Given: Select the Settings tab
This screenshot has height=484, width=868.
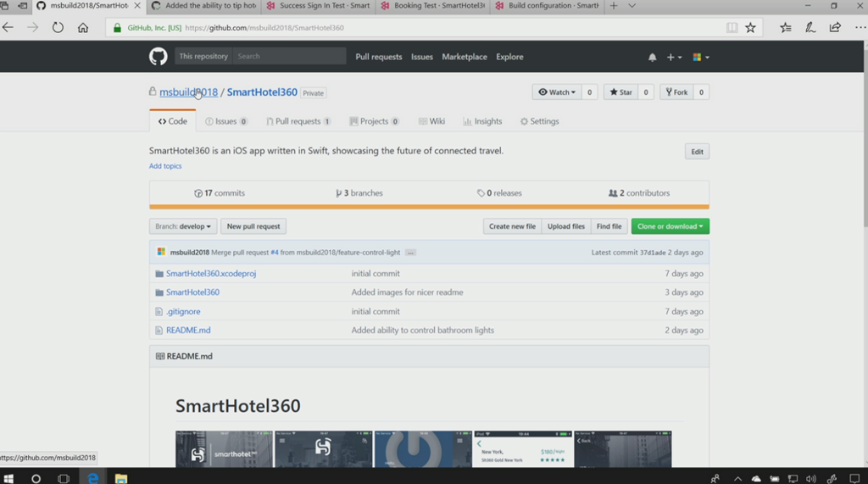Looking at the screenshot, I should click(x=540, y=121).
